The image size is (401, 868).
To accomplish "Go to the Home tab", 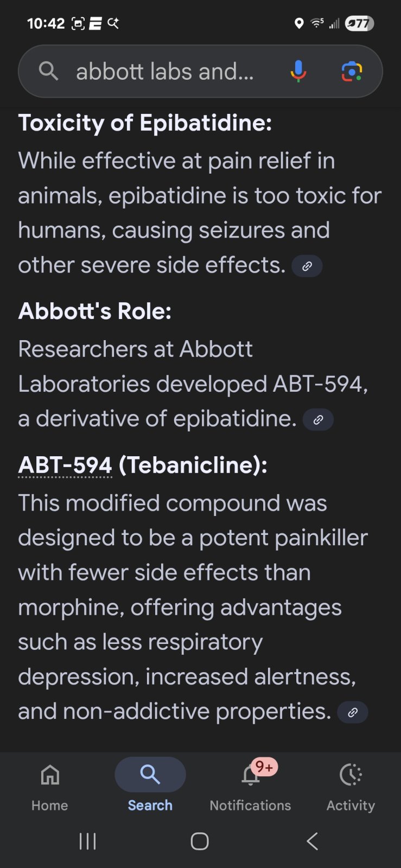I will [x=50, y=786].
